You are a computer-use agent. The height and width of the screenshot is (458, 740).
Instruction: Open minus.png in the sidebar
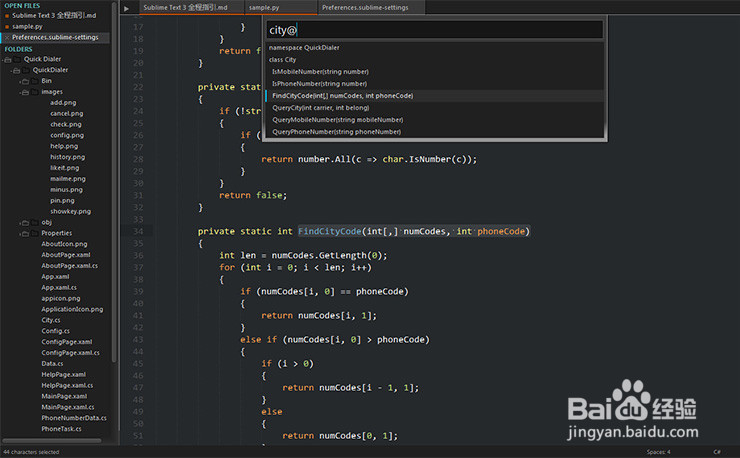point(66,189)
